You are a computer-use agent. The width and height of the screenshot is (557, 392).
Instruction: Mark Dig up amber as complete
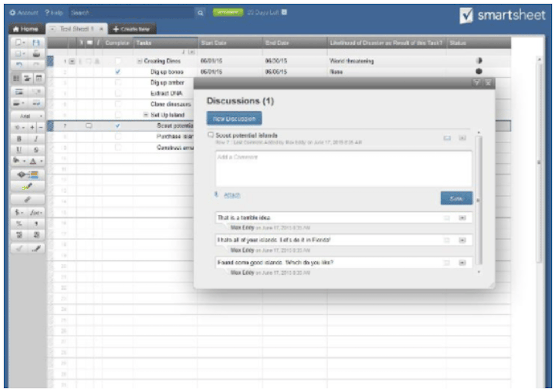point(117,82)
